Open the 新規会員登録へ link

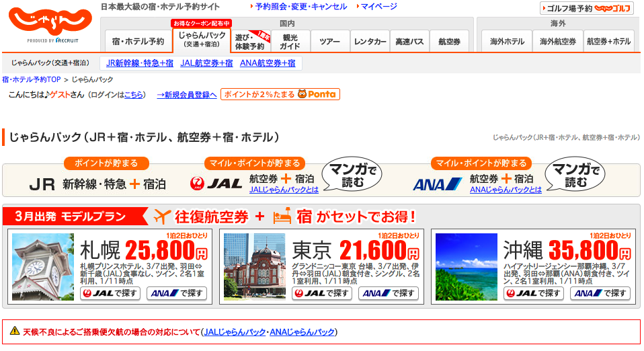click(x=186, y=95)
